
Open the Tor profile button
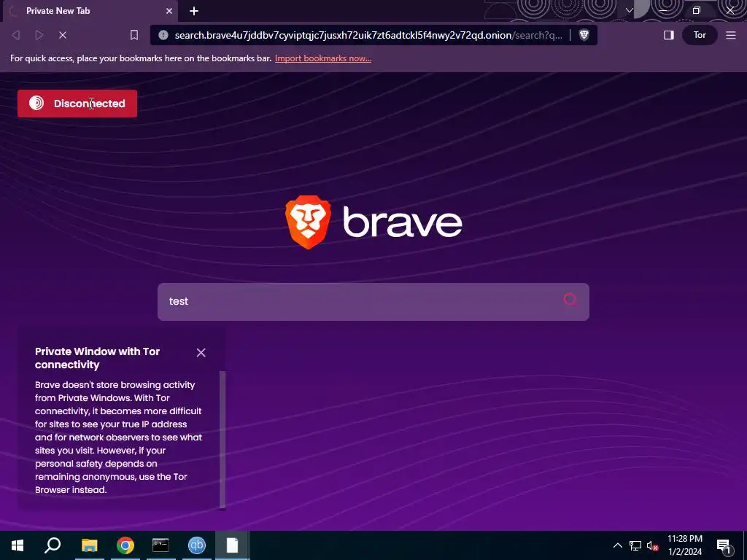700,35
